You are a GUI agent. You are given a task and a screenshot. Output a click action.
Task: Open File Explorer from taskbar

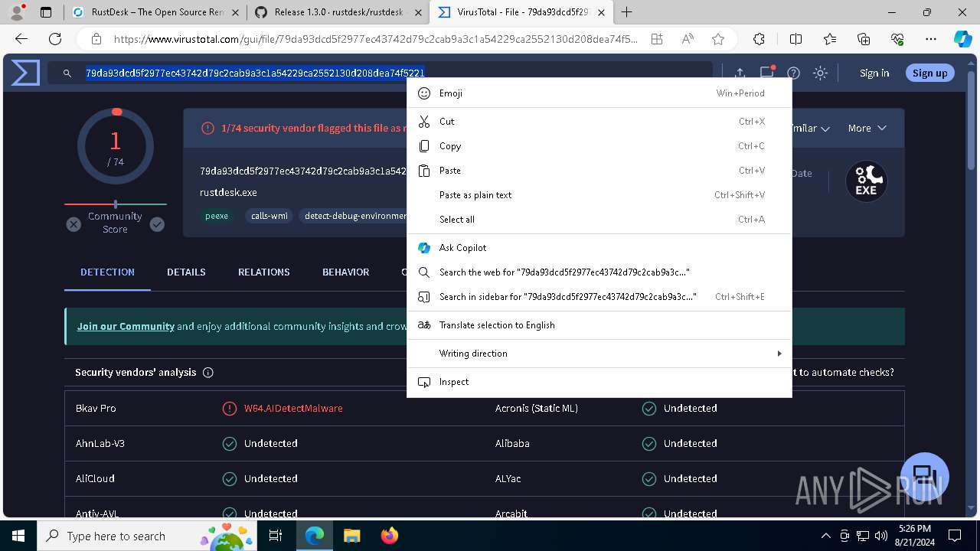click(351, 536)
